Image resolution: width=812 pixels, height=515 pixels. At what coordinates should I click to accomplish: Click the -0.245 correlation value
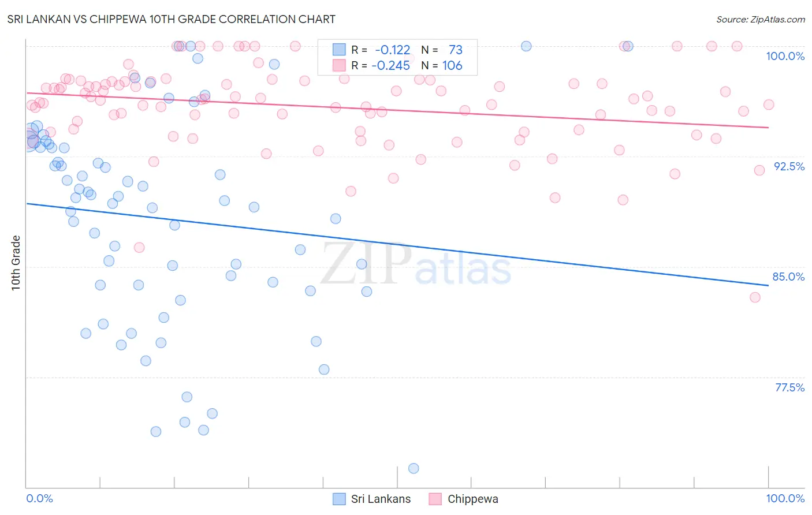[x=390, y=65]
